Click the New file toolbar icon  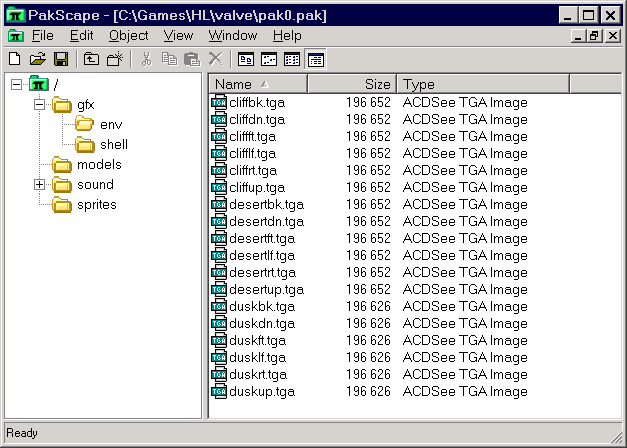coord(14,60)
